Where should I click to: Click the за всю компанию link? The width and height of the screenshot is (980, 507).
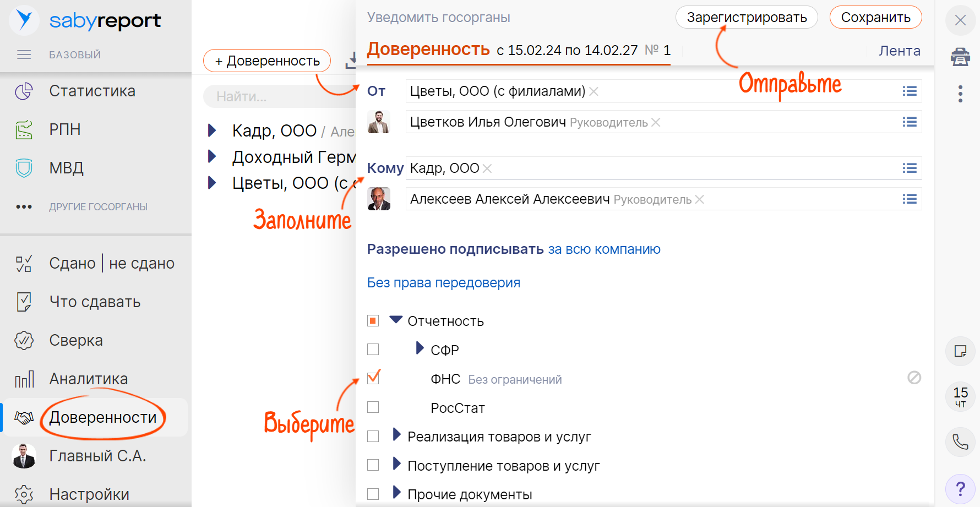pyautogui.click(x=604, y=249)
